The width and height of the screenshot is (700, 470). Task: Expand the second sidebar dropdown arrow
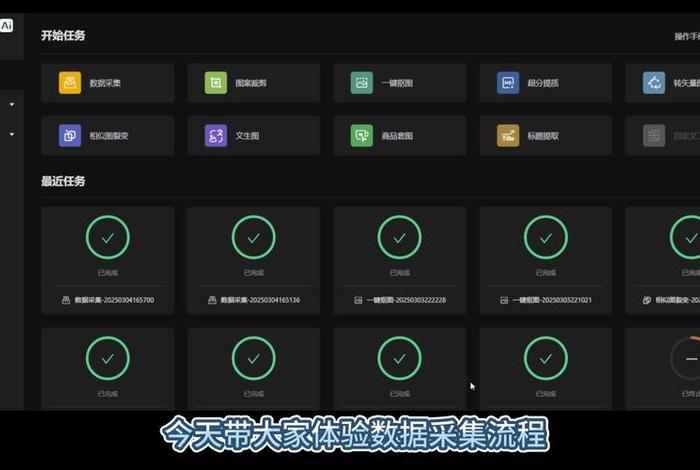tap(12, 134)
